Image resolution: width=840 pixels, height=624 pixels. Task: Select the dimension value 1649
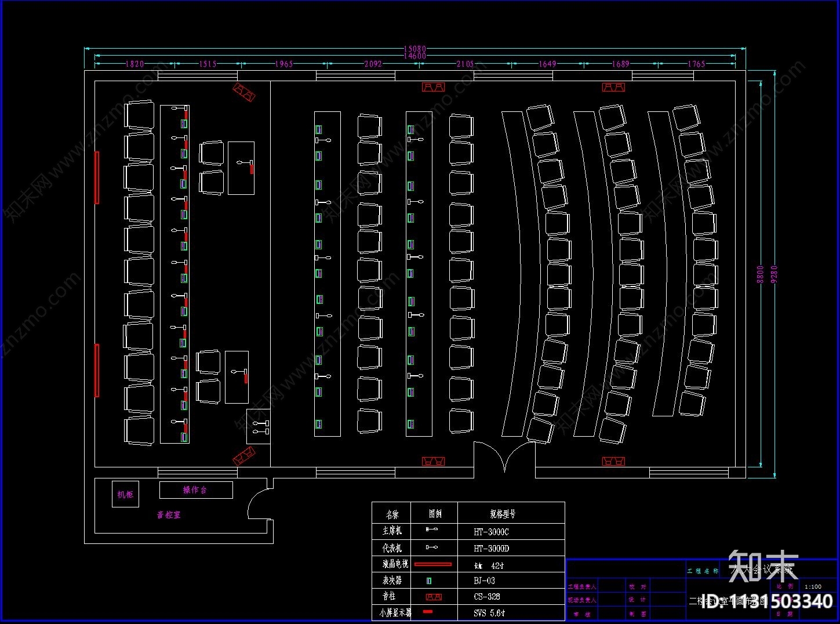(x=547, y=64)
